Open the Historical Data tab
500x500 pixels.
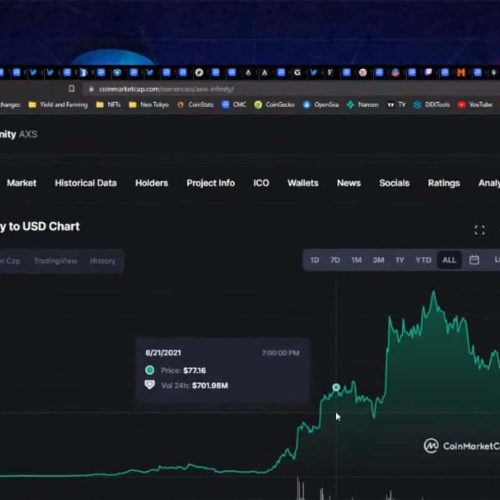click(86, 183)
